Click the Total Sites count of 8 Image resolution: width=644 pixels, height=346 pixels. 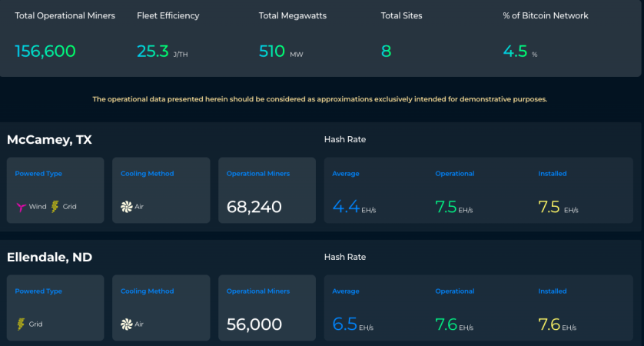click(x=386, y=52)
